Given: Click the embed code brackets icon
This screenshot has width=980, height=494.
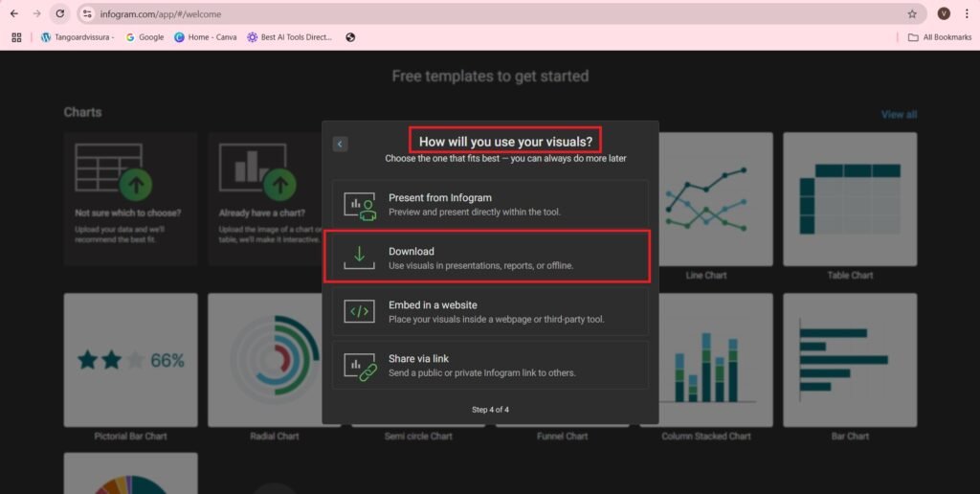Looking at the screenshot, I should point(360,311).
